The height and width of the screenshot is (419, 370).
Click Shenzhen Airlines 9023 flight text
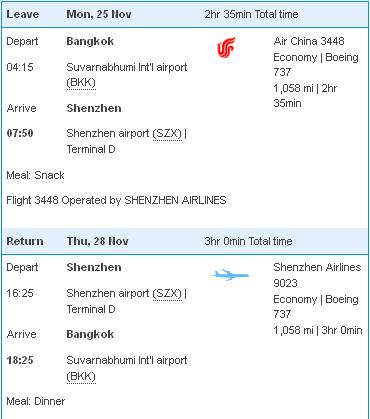click(317, 275)
